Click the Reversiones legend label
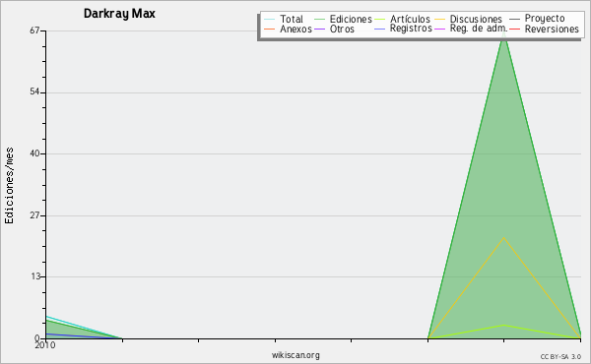591x364 pixels. (552, 29)
